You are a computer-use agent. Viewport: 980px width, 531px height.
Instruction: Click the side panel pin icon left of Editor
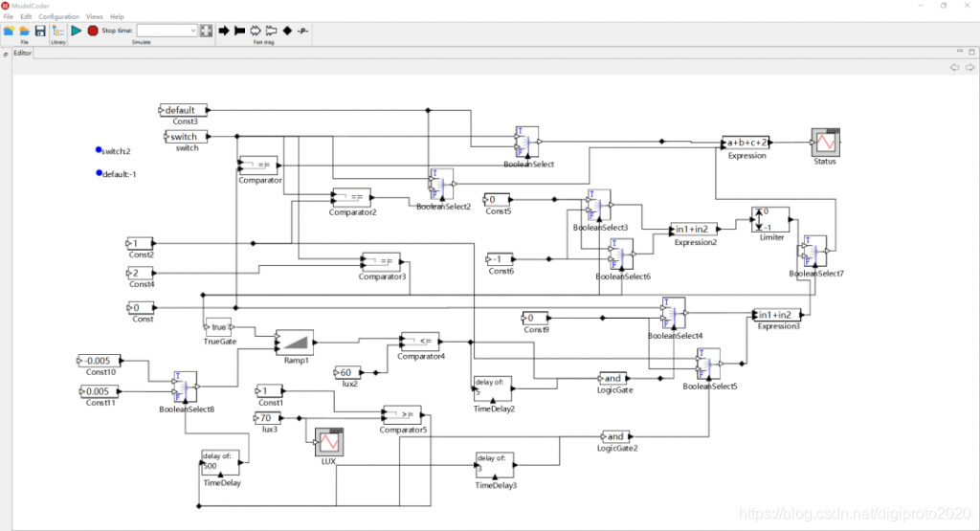(6, 55)
